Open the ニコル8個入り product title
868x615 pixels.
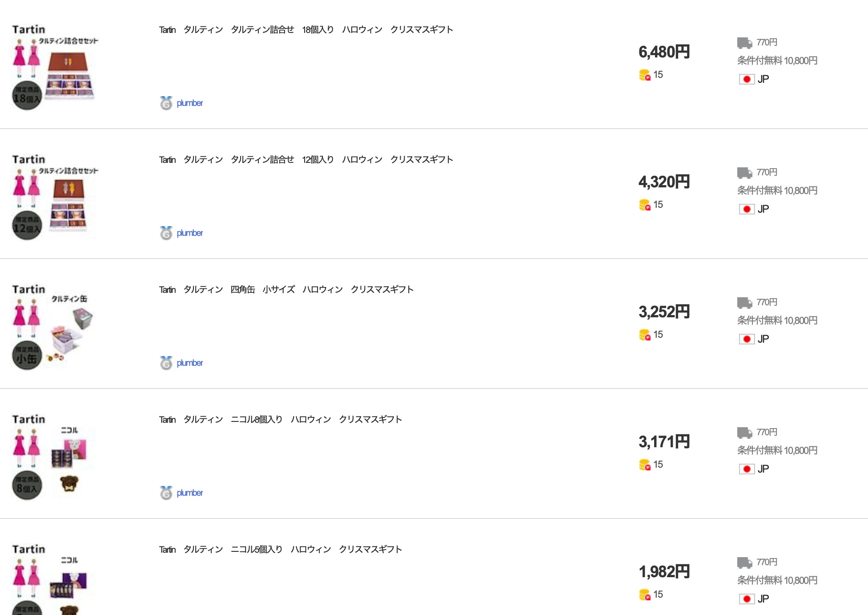(x=280, y=420)
